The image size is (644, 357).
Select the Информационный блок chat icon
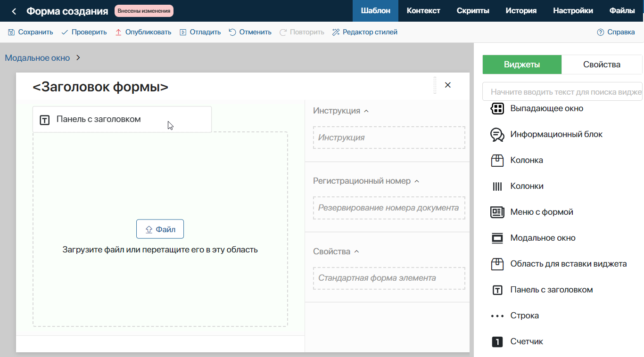point(497,134)
